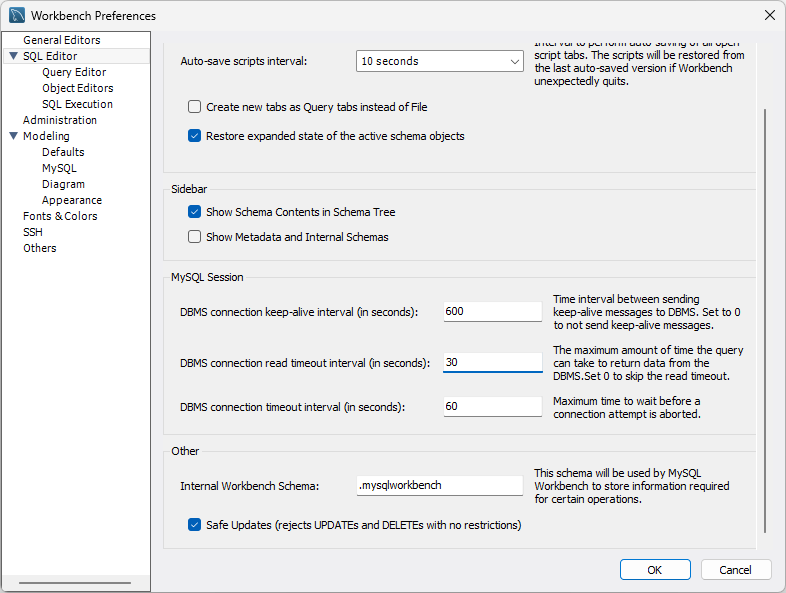Viewport: 786px width, 593px height.
Task: Open the Administration preferences page
Action: tap(60, 120)
